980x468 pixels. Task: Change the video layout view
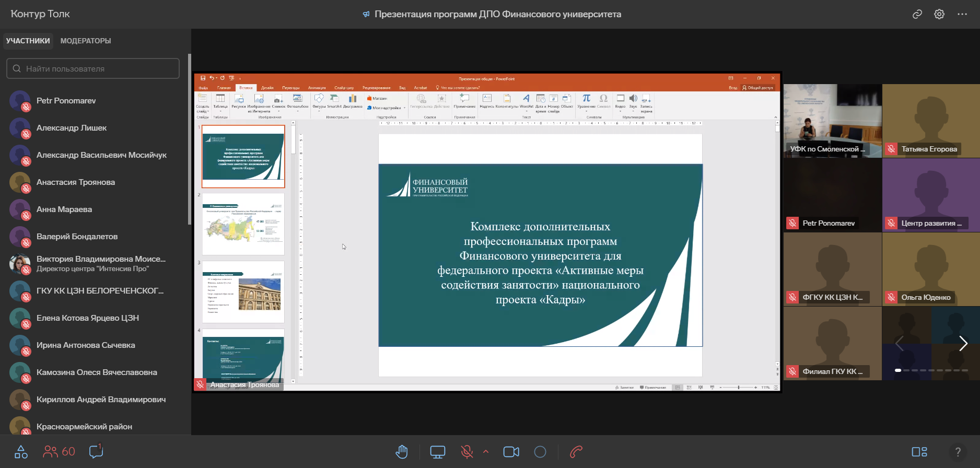(x=919, y=452)
